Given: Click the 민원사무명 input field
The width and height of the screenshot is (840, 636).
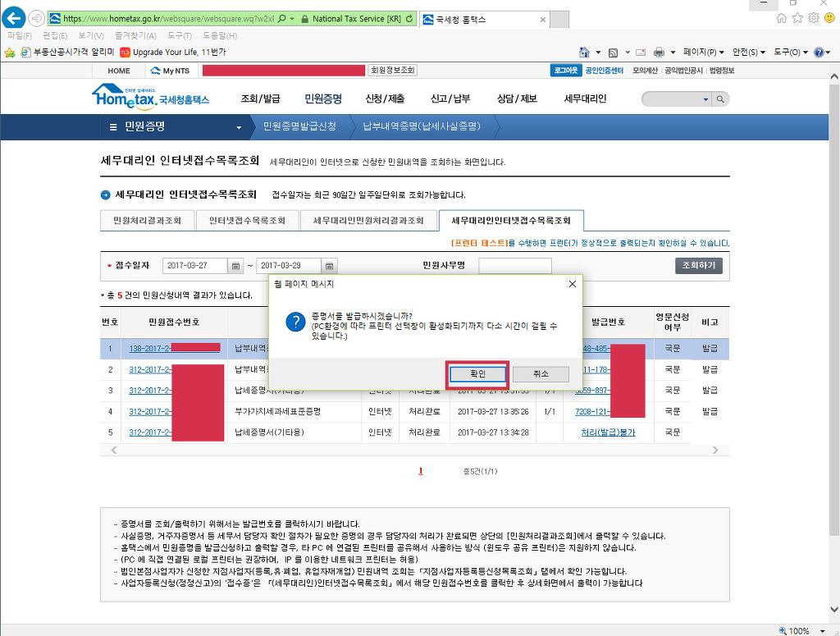Looking at the screenshot, I should 515,266.
